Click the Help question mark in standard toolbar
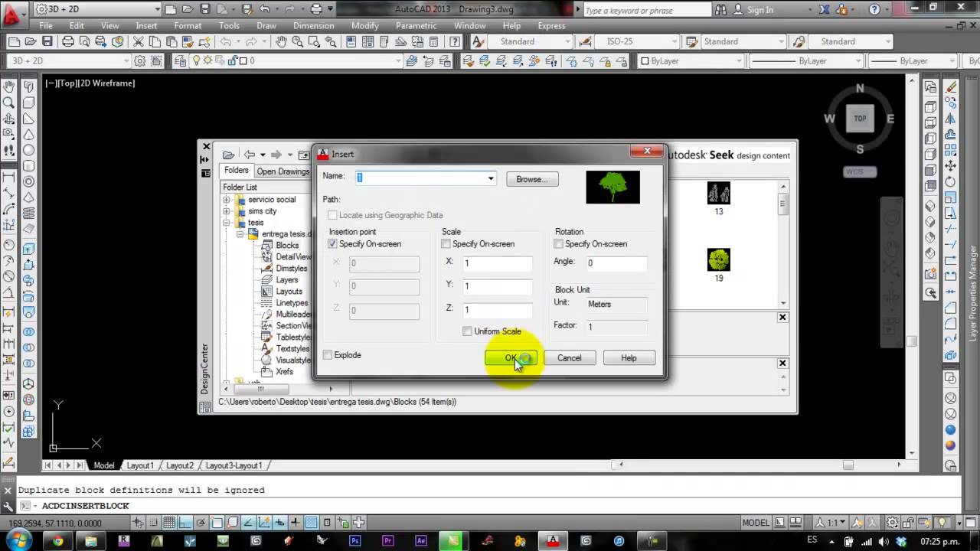The width and height of the screenshot is (980, 551). click(455, 41)
